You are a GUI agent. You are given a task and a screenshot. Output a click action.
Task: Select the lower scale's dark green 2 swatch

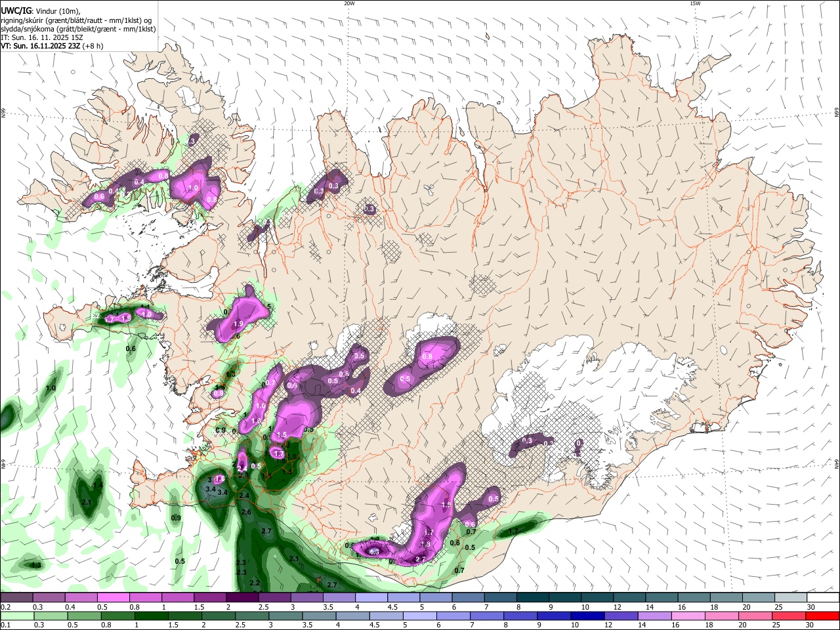219,616
